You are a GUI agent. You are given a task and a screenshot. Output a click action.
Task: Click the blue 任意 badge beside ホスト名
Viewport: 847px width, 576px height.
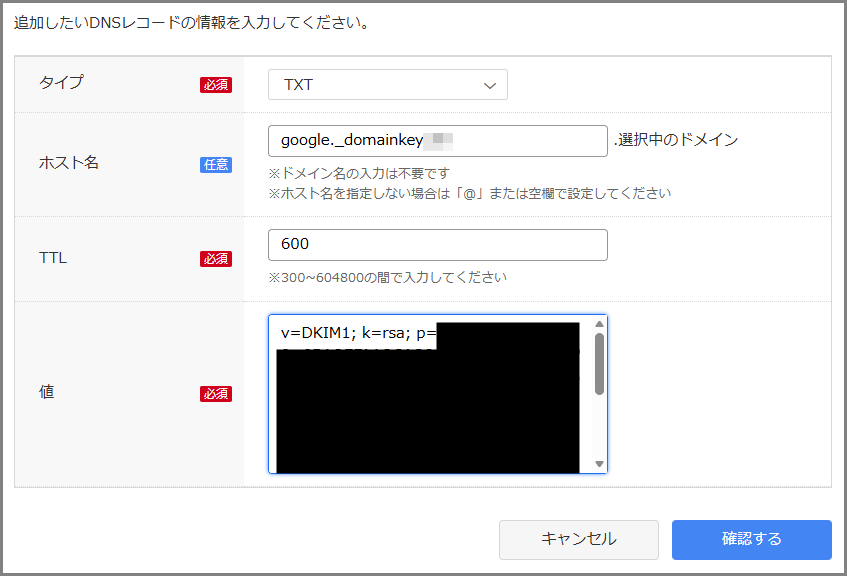[215, 164]
